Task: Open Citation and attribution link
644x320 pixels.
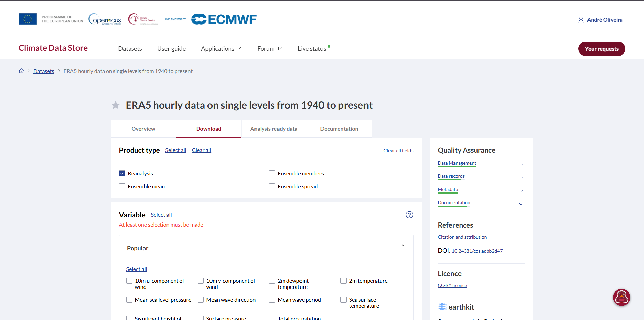Action: point(462,237)
